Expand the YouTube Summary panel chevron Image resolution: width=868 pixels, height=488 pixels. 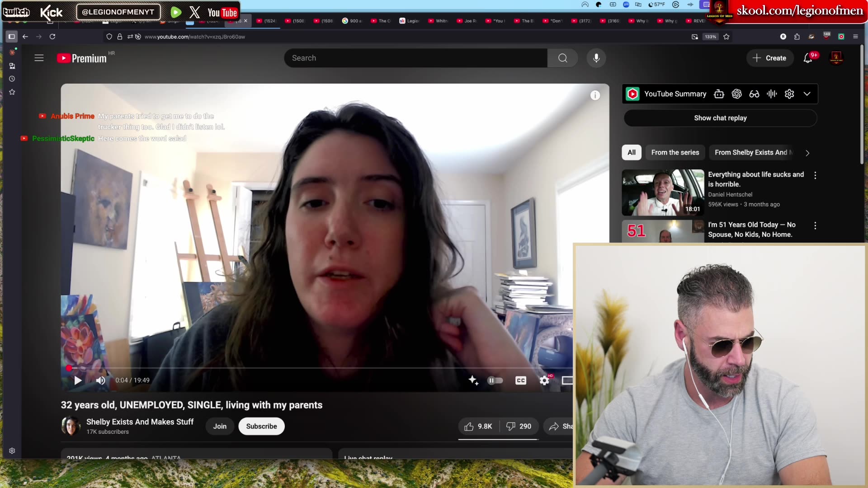pyautogui.click(x=807, y=94)
